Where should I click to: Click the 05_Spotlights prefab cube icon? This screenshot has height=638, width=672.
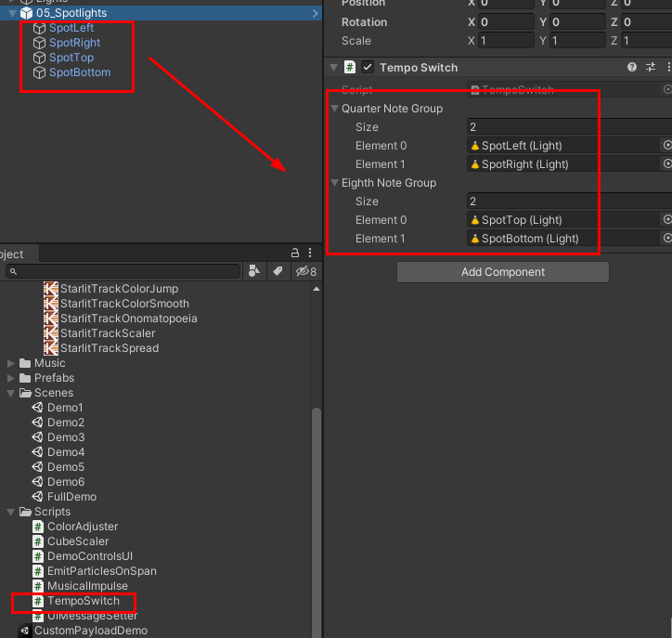coord(27,13)
